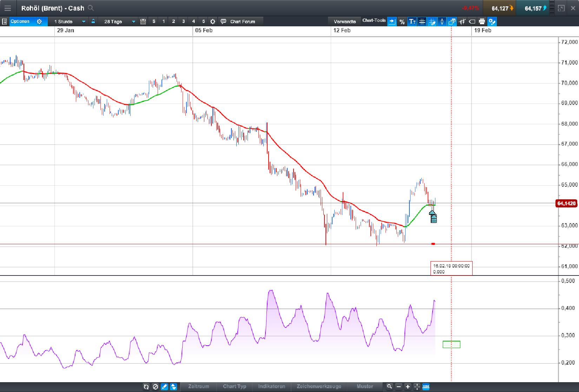The image size is (579, 392).
Task: Open the 1 Stunde timeframe dropdown
Action: (x=68, y=21)
